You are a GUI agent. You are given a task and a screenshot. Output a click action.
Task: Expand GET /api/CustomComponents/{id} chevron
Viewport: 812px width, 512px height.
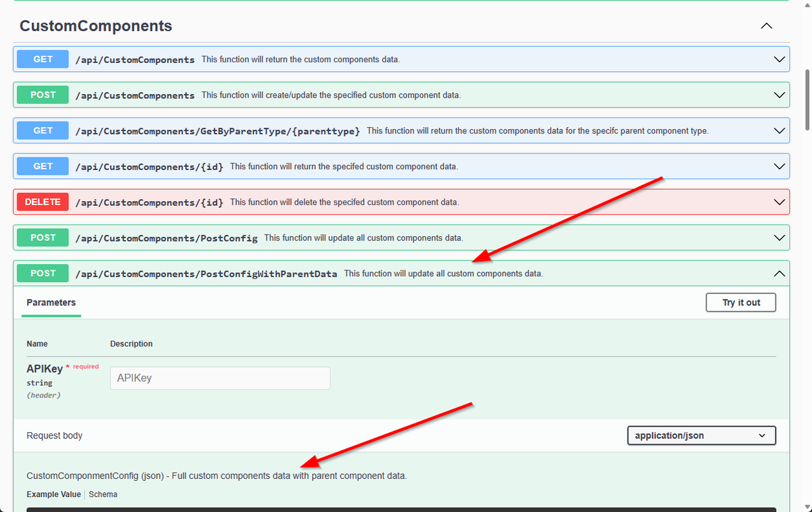779,166
